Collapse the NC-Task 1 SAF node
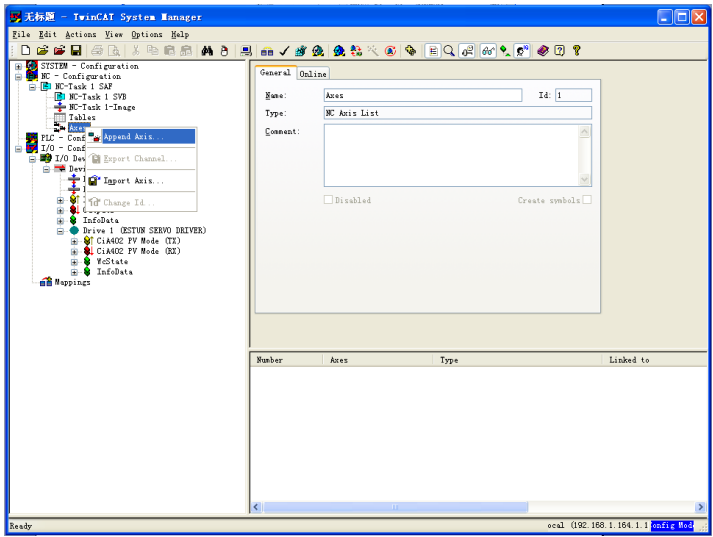Screen dimensions: 713x537 click(32, 87)
